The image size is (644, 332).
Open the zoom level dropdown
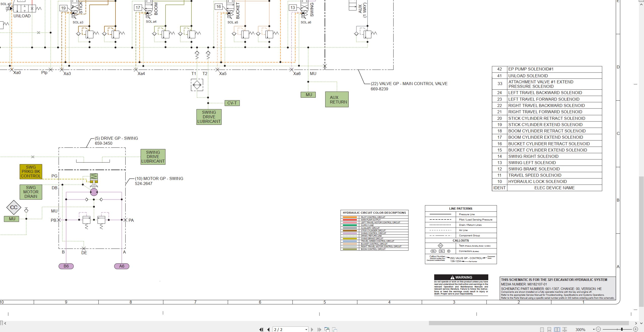point(594,329)
